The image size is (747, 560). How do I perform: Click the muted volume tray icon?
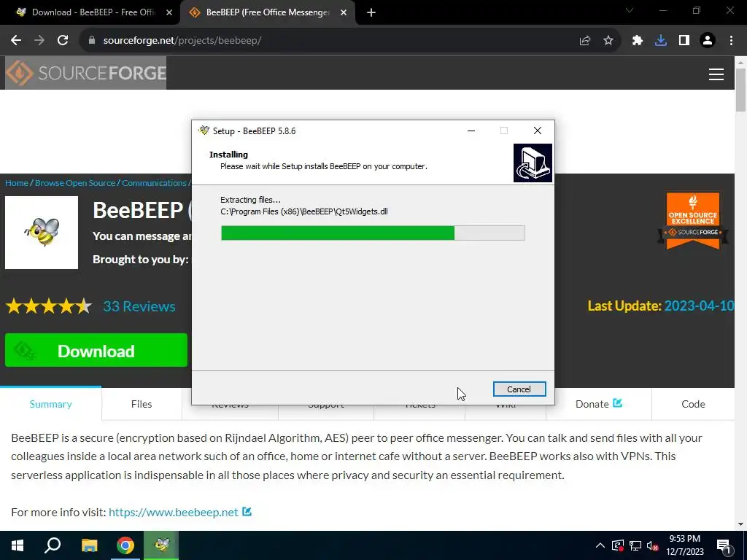pos(652,545)
